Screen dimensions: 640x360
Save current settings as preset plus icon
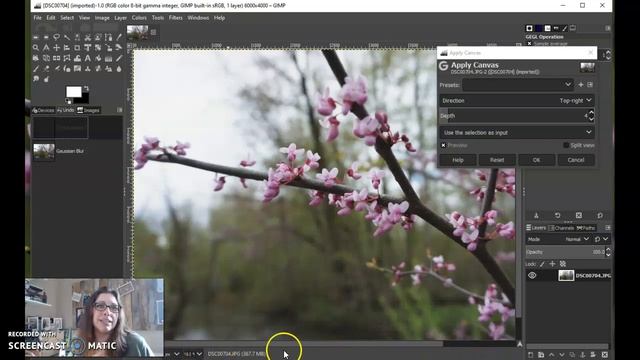(581, 84)
